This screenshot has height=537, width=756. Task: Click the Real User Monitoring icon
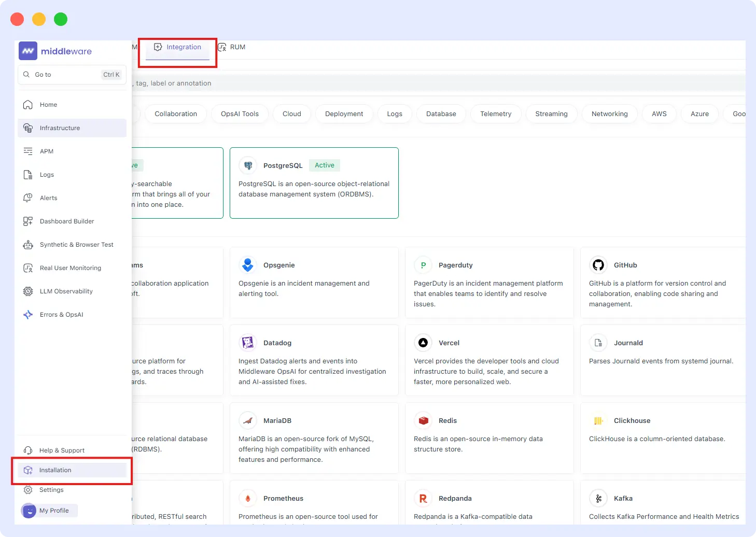(28, 268)
